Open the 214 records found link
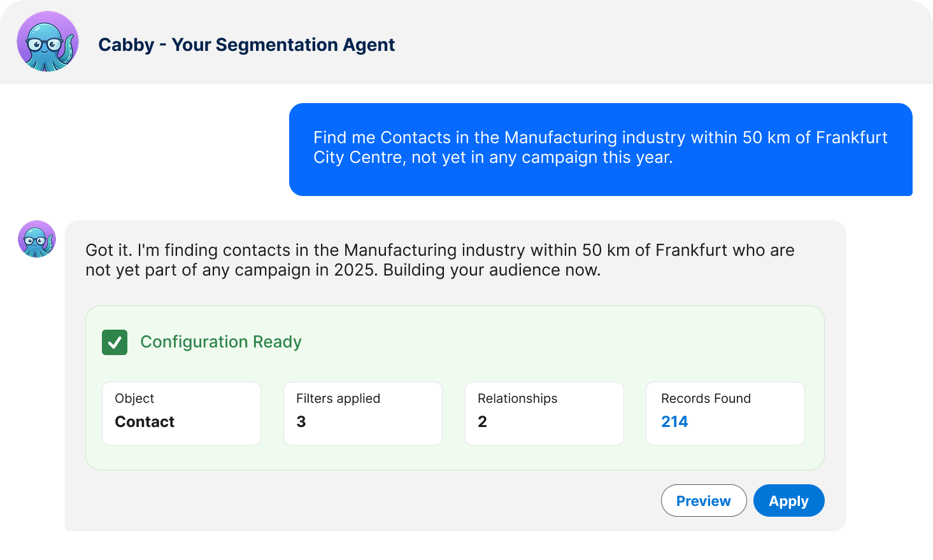The height and width of the screenshot is (560, 933). [674, 422]
